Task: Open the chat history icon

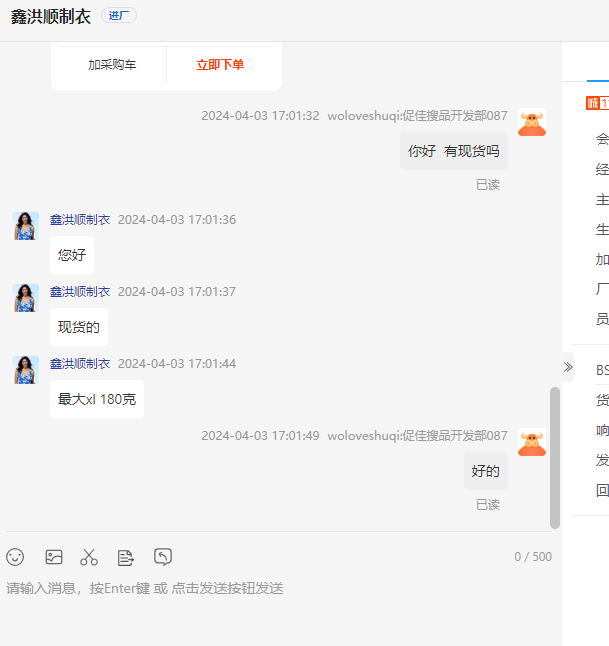Action: click(x=163, y=557)
